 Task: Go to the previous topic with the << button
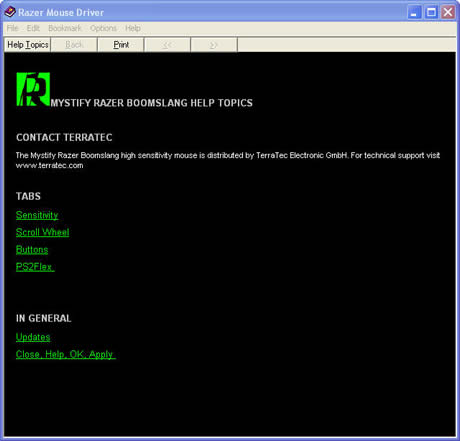tap(167, 45)
